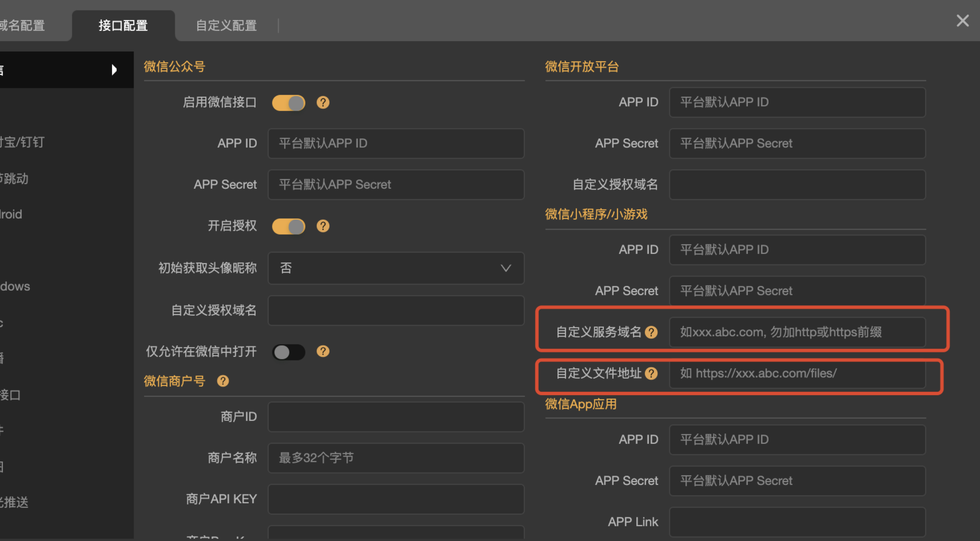Click help icon beside 仅允许在微信中打开
The width and height of the screenshot is (980, 541).
323,351
